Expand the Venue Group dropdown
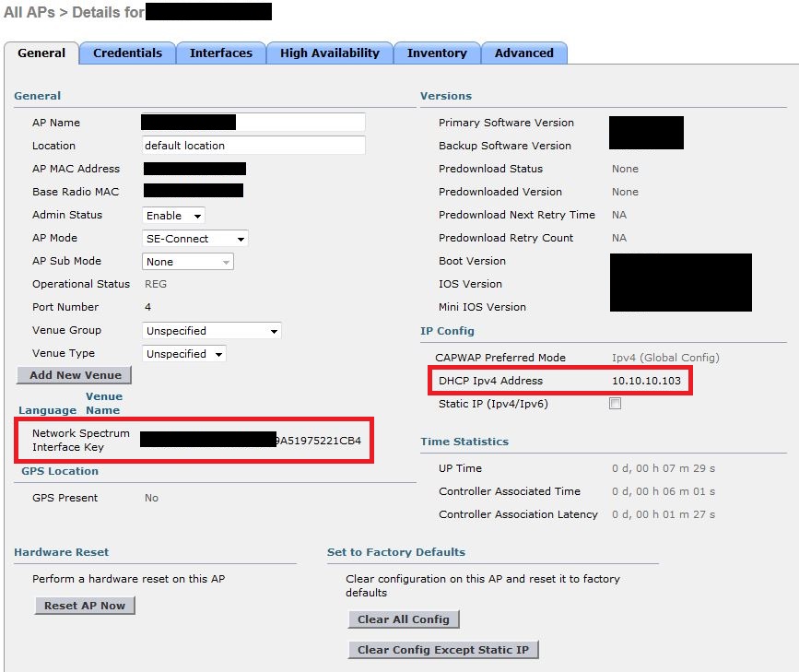 (212, 331)
